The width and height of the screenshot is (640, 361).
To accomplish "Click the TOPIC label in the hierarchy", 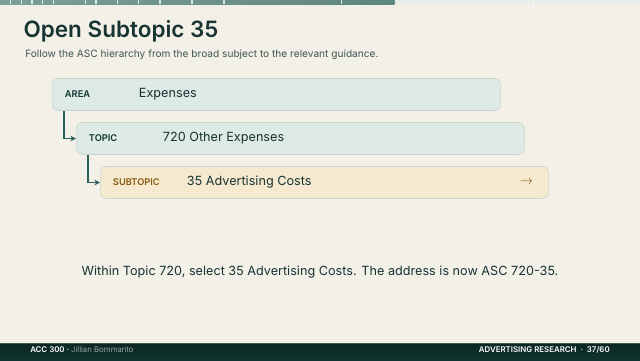I will [x=103, y=138].
